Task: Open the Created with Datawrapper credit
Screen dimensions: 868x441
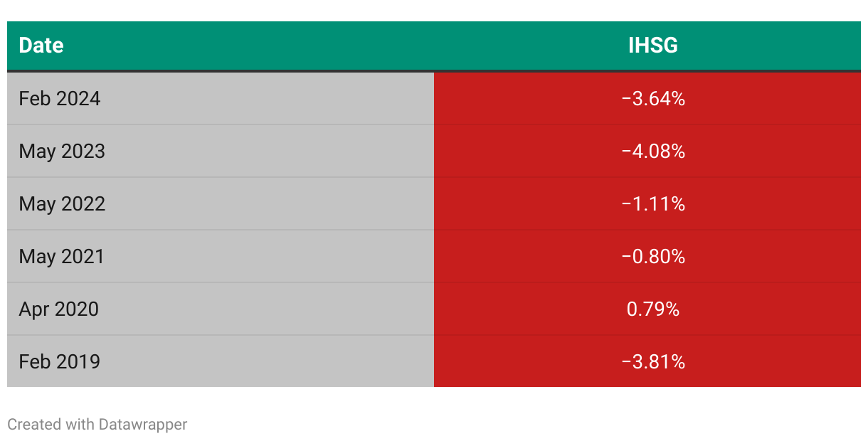Action: coord(97,425)
